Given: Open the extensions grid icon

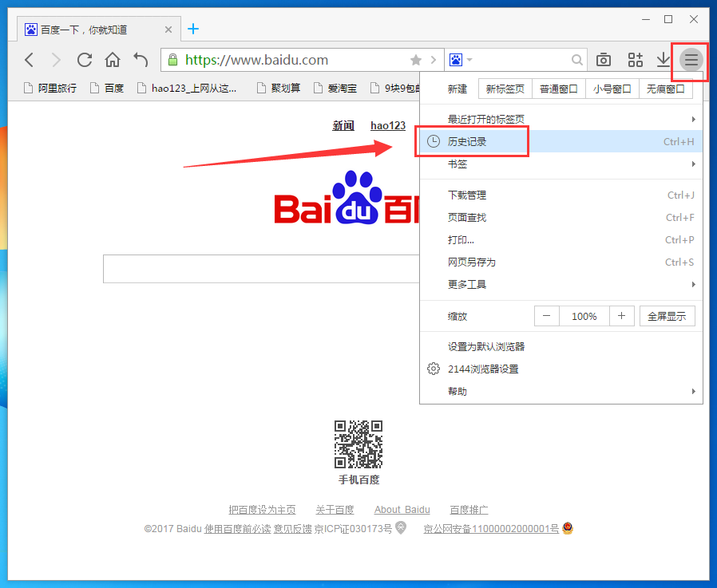Looking at the screenshot, I should click(x=635, y=60).
